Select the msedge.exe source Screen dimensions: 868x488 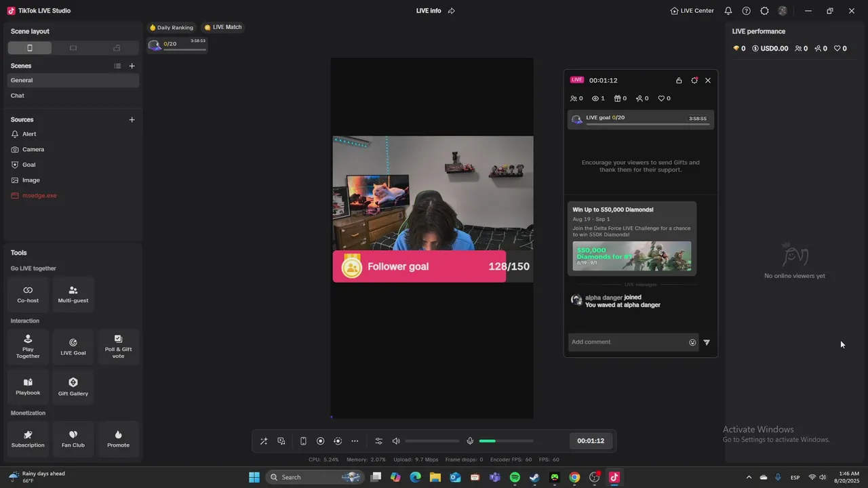click(73, 195)
